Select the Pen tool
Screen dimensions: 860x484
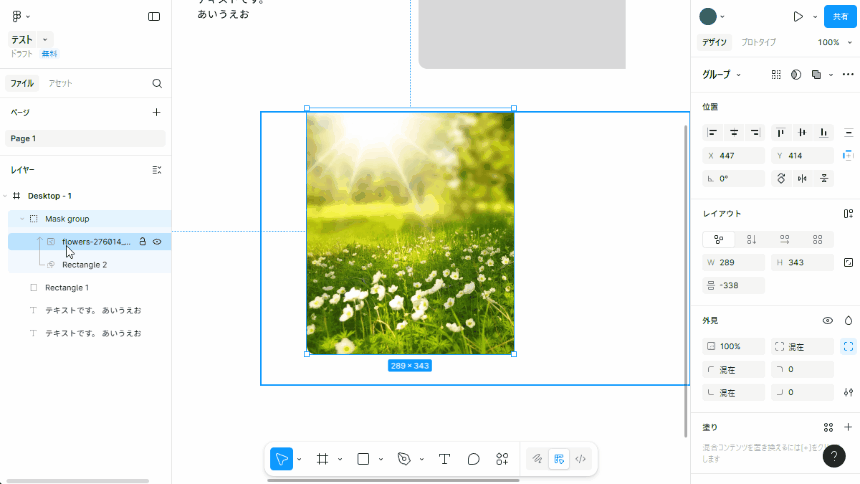click(404, 459)
